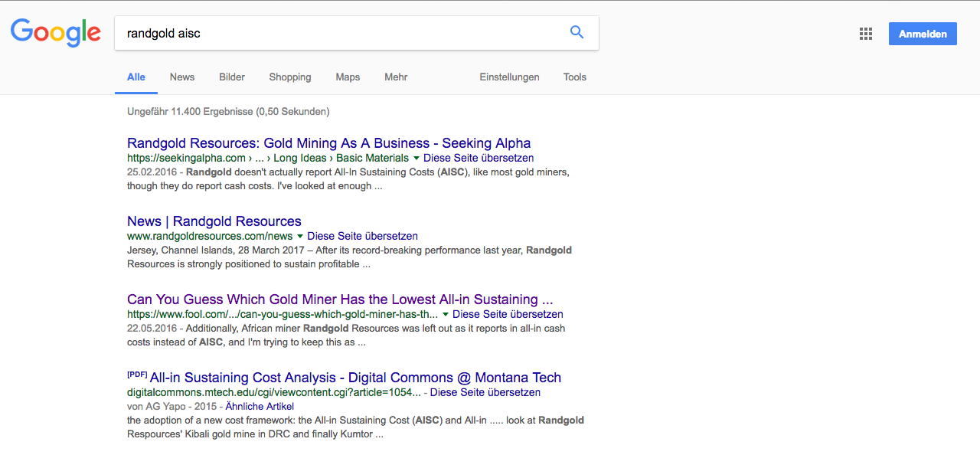
Task: Click the Anmelden sign-in button
Action: point(922,34)
